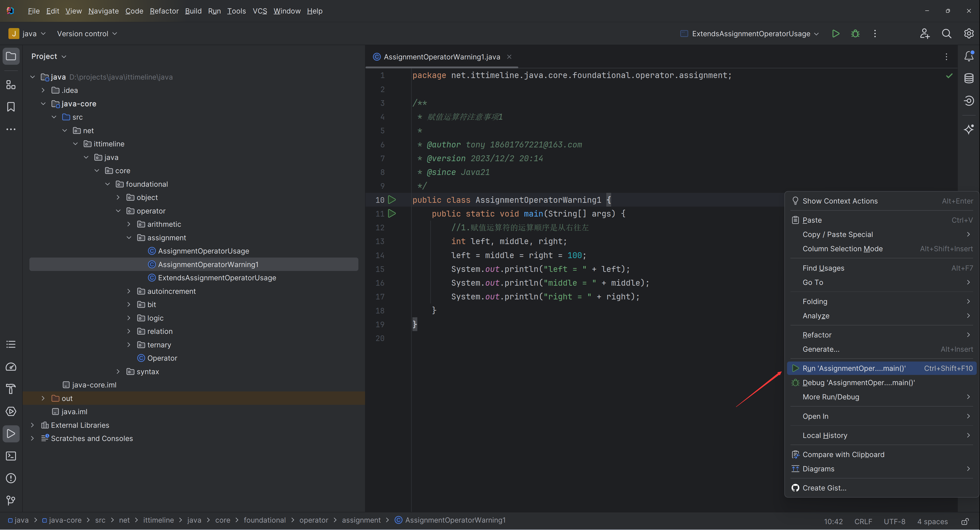Click run gutter icon on line 10
Viewport: 980px width, 530px height.
point(392,200)
